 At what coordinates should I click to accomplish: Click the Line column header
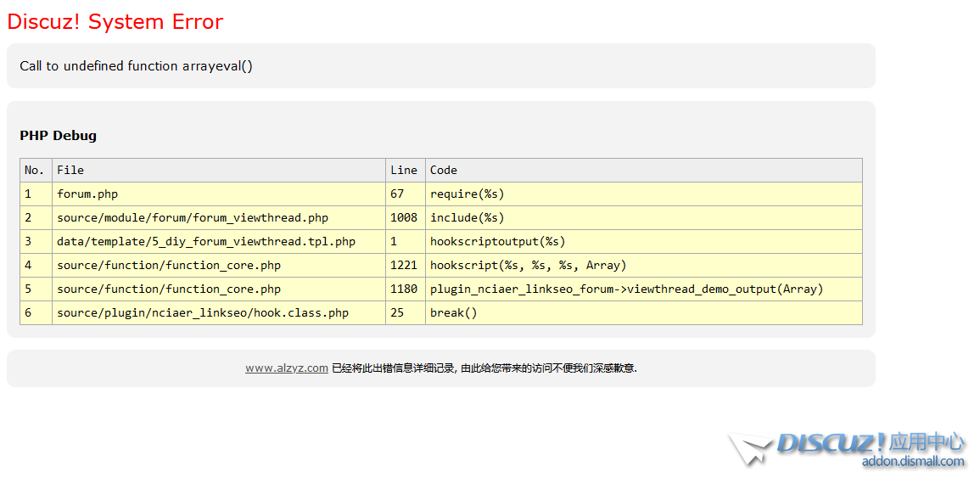(x=404, y=171)
